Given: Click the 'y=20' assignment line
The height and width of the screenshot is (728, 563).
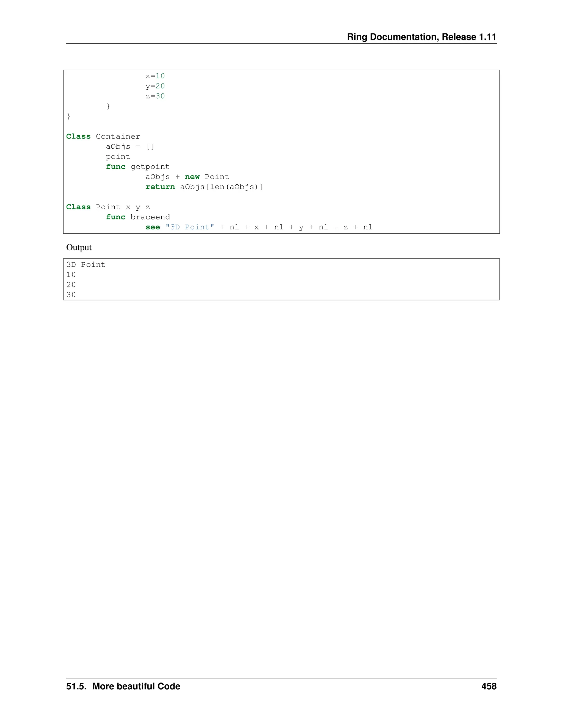Looking at the screenshot, I should [x=155, y=86].
